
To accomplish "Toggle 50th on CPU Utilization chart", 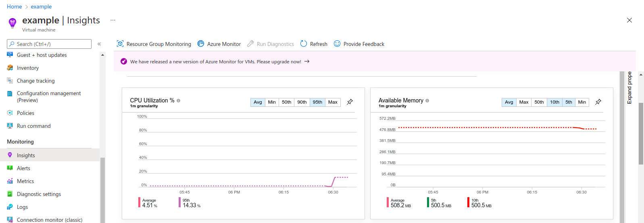I will [x=286, y=102].
